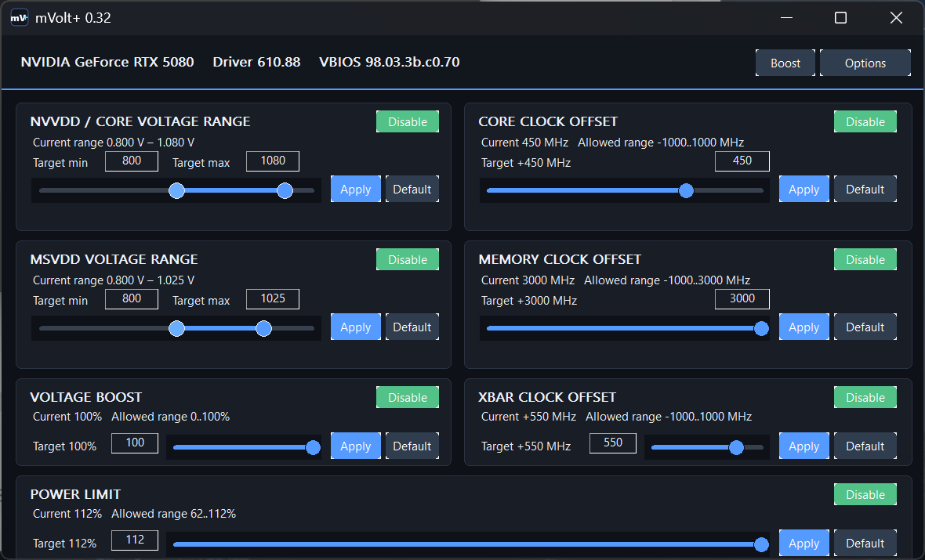Screen dimensions: 925x560
Task: Disable the XBAR Clock Offset
Action: point(865,397)
